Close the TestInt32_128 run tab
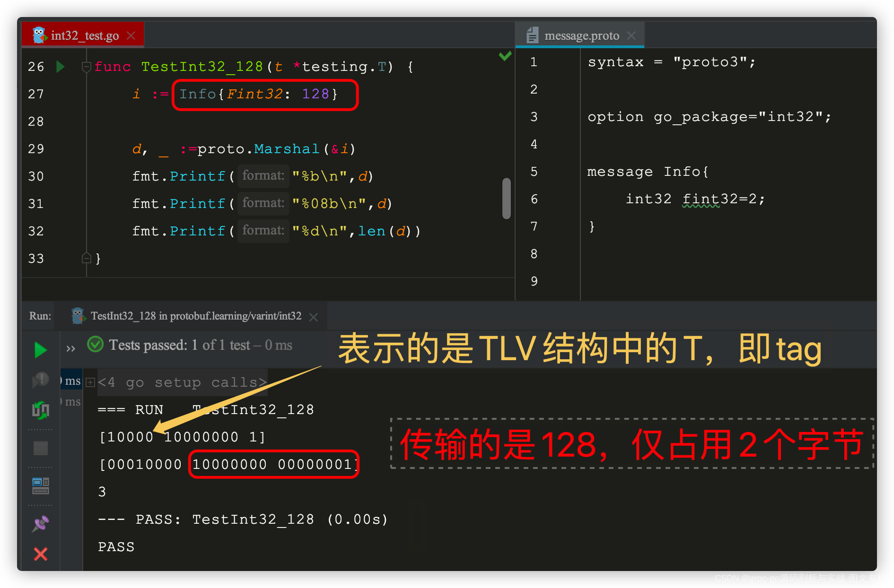Image resolution: width=894 pixels, height=588 pixels. tap(313, 317)
